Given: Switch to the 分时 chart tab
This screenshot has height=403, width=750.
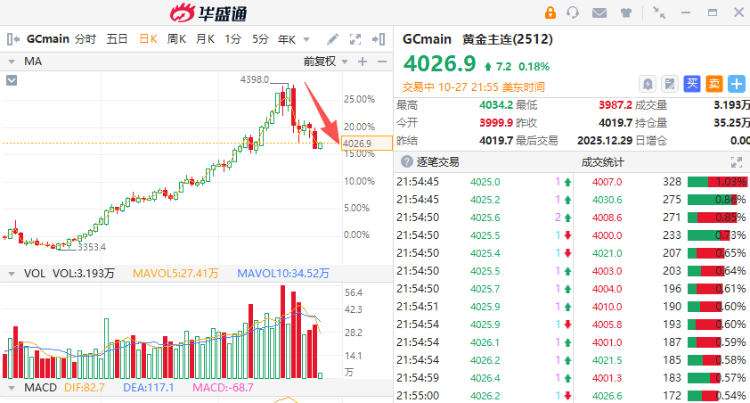Looking at the screenshot, I should coord(85,39).
